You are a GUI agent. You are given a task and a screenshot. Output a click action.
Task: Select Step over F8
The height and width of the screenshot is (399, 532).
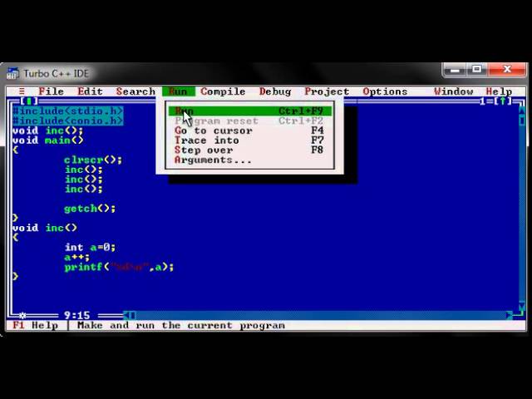coord(249,150)
